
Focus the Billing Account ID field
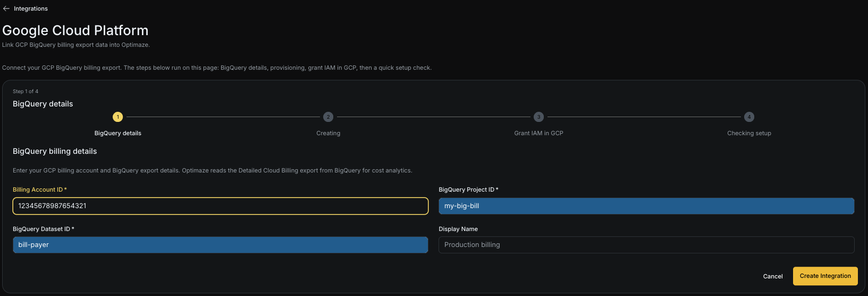pyautogui.click(x=221, y=206)
